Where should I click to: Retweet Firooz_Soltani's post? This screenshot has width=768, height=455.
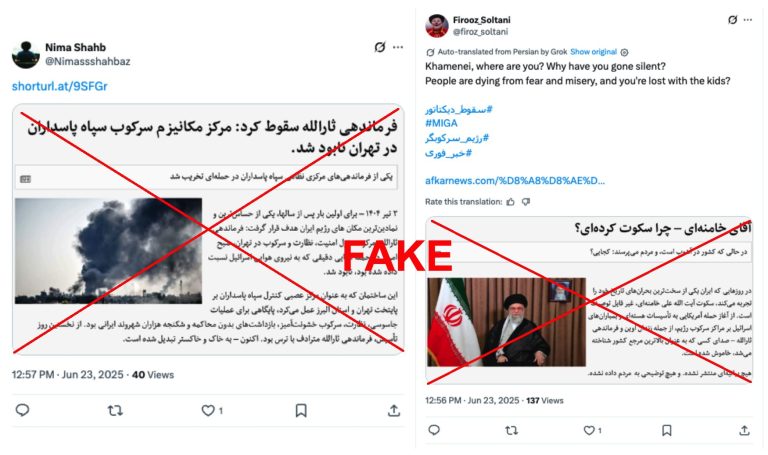click(511, 430)
